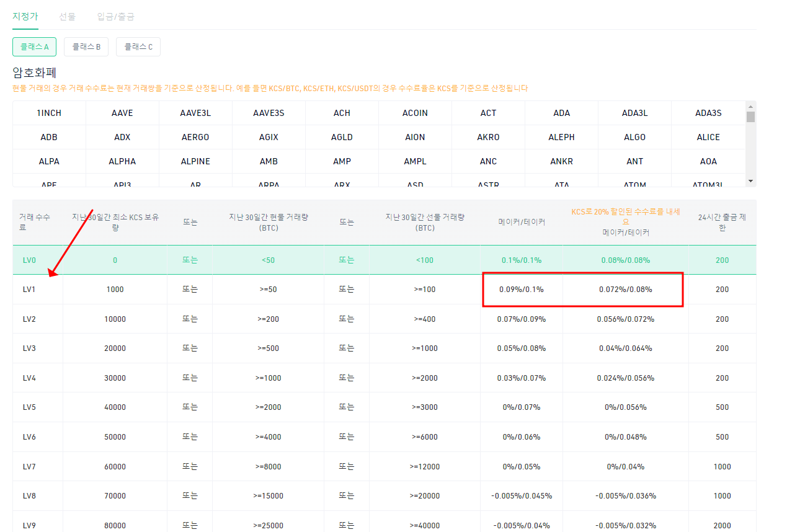The height and width of the screenshot is (532, 787).
Task: Click the coin list scrollbar thumb
Action: click(x=751, y=117)
